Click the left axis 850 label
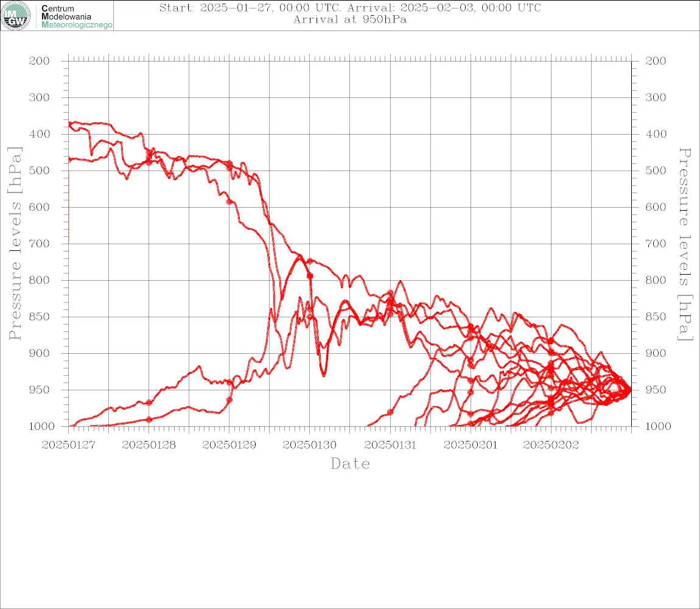Viewport: 700px width, 609px height. coord(40,317)
